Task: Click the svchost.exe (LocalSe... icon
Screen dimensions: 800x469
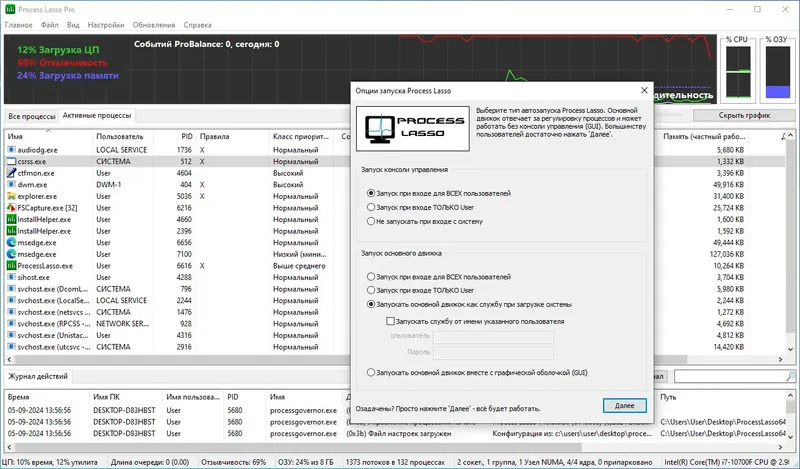Action: point(11,301)
